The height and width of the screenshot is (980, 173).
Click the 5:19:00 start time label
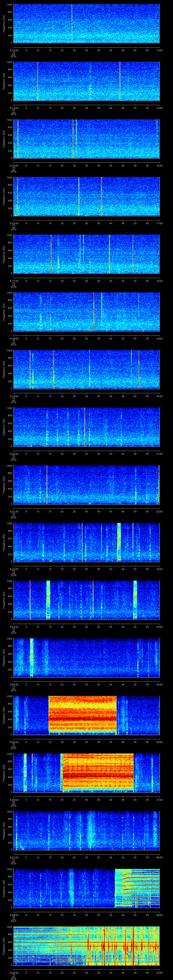(x=14, y=396)
